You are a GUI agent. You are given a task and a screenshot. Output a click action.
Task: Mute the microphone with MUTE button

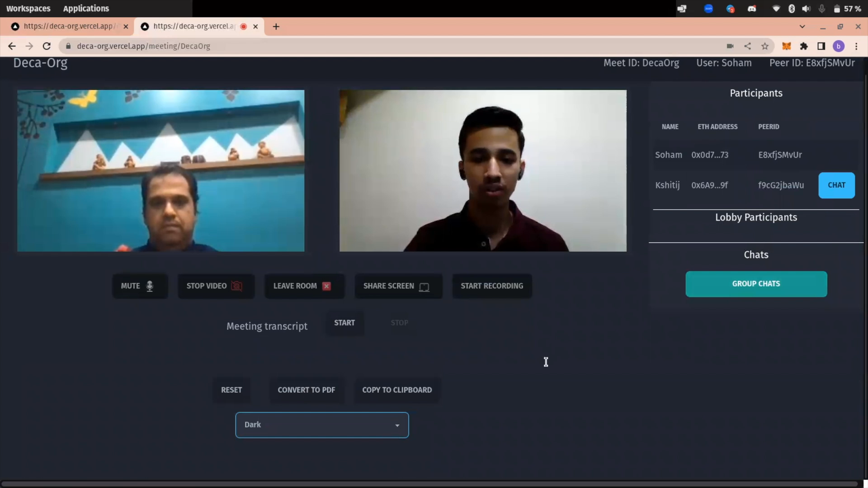(140, 286)
